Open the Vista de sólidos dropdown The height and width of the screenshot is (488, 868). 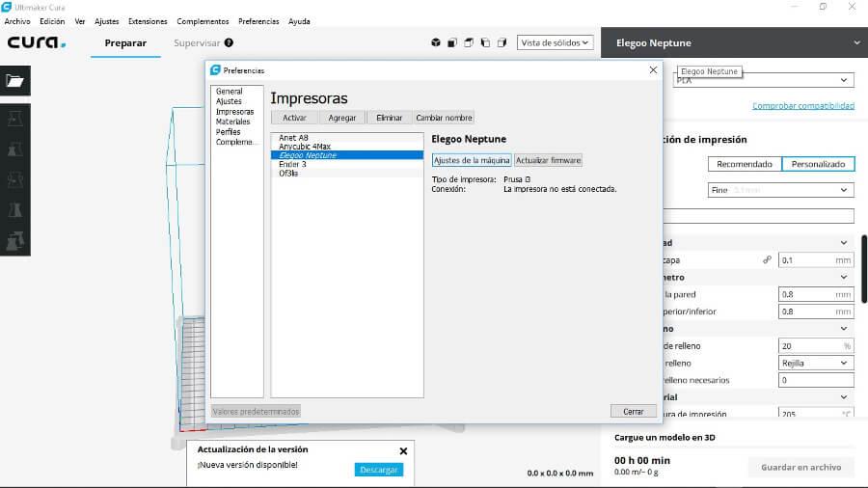click(555, 42)
